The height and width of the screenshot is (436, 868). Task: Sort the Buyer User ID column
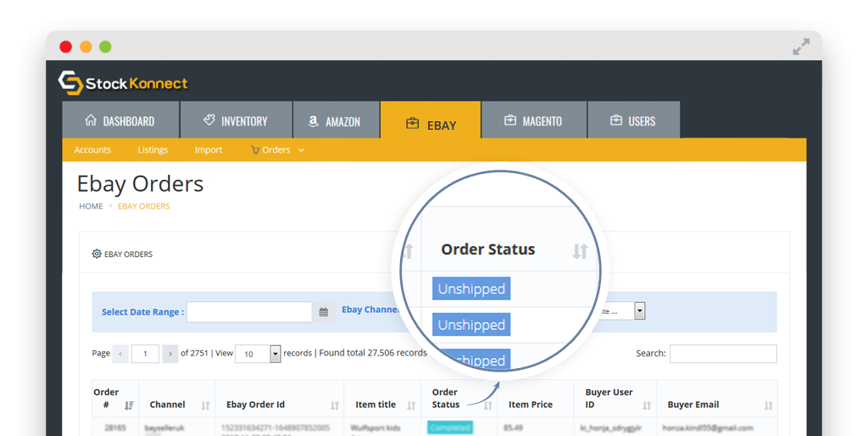[647, 405]
